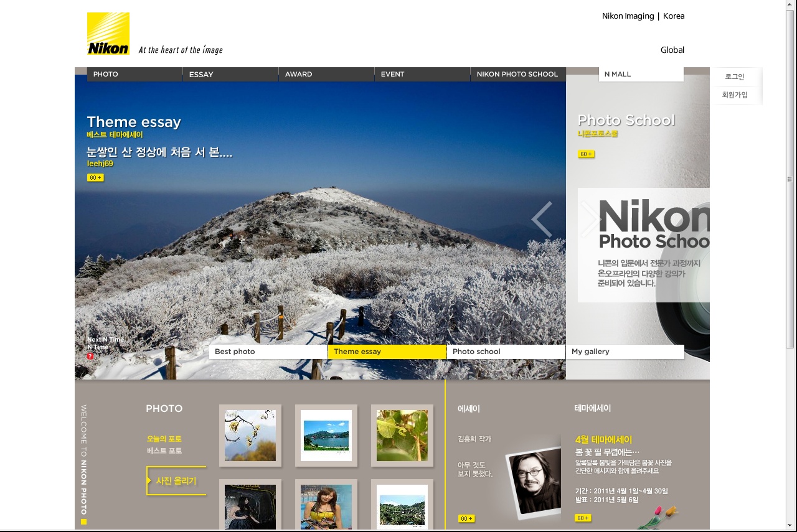
Task: Open the AWARD menu
Action: (x=327, y=74)
